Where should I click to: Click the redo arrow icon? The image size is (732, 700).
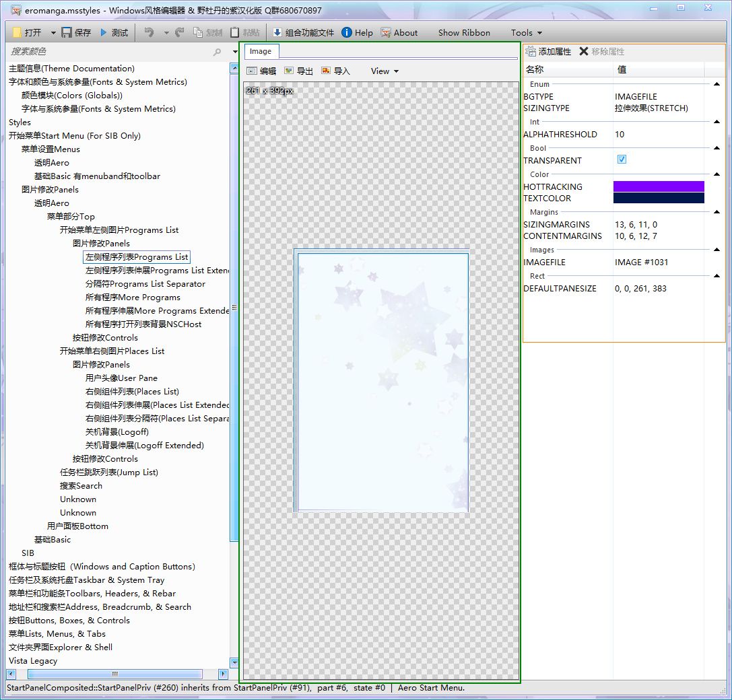[x=179, y=32]
